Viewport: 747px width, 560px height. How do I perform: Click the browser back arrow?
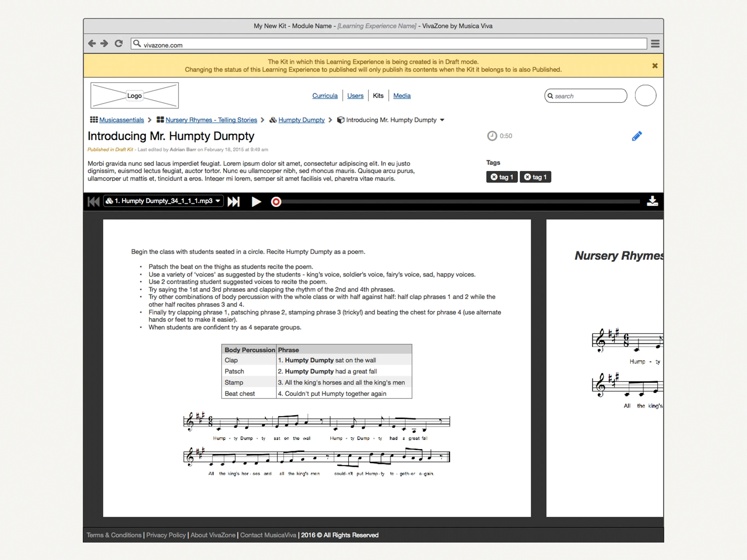[92, 43]
